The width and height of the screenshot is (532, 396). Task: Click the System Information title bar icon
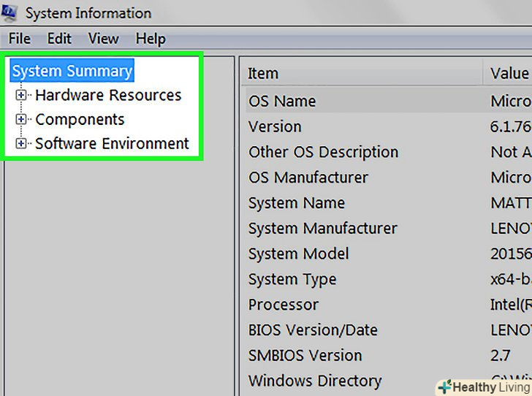[8, 14]
